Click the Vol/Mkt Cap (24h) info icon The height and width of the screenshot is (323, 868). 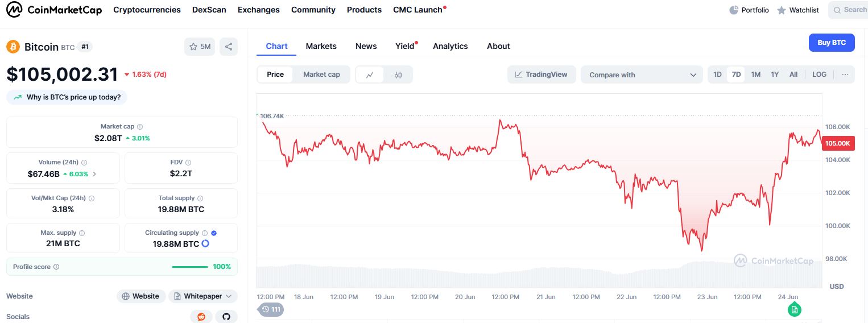coord(92,198)
